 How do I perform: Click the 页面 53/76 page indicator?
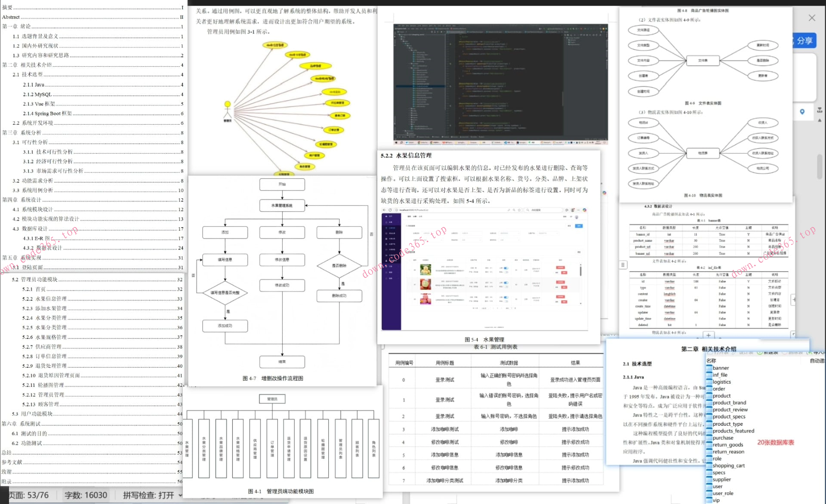pos(29,495)
